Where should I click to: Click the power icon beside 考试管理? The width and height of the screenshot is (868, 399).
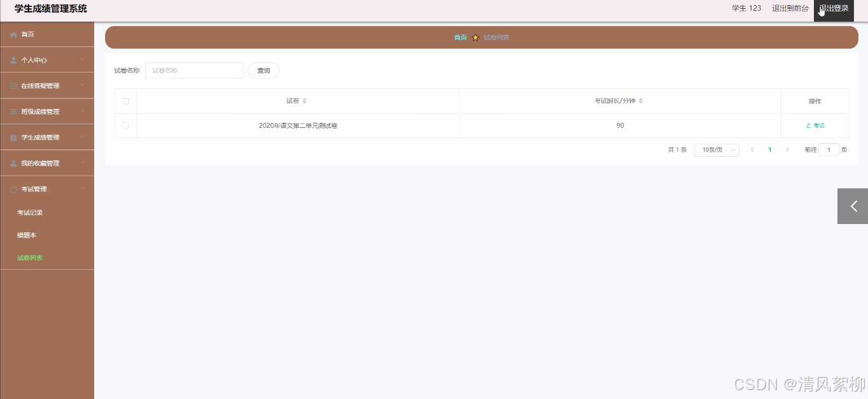(x=13, y=189)
